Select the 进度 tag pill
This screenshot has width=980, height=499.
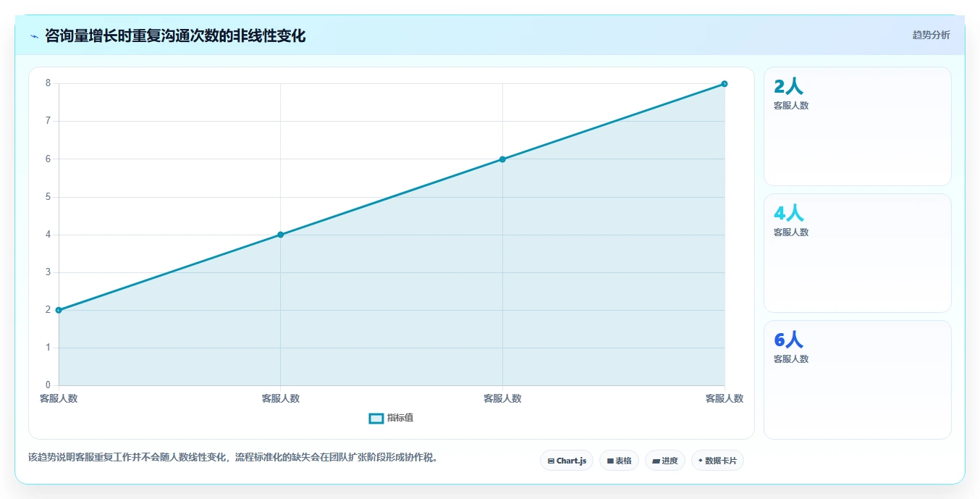coord(665,461)
